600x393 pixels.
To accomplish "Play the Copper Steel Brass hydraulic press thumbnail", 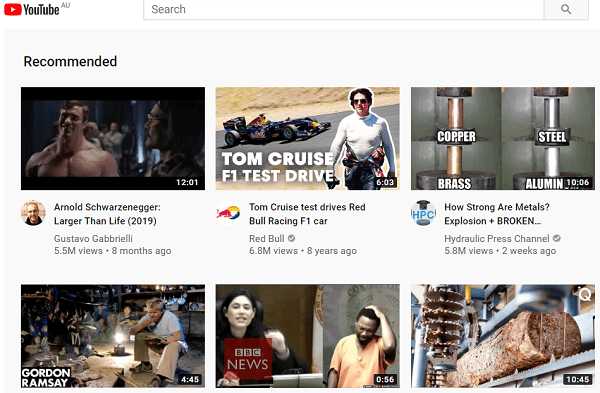I will click(503, 139).
